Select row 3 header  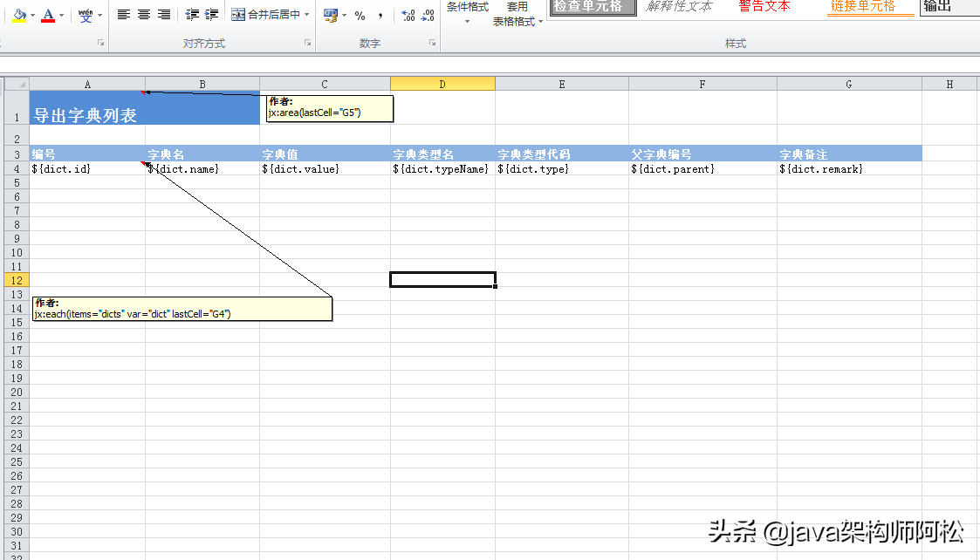click(x=17, y=154)
